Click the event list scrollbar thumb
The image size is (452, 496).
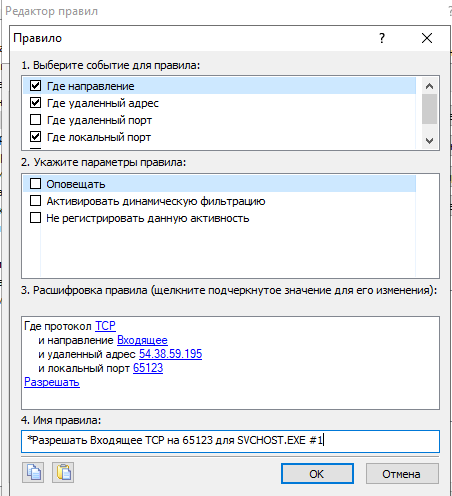click(429, 109)
